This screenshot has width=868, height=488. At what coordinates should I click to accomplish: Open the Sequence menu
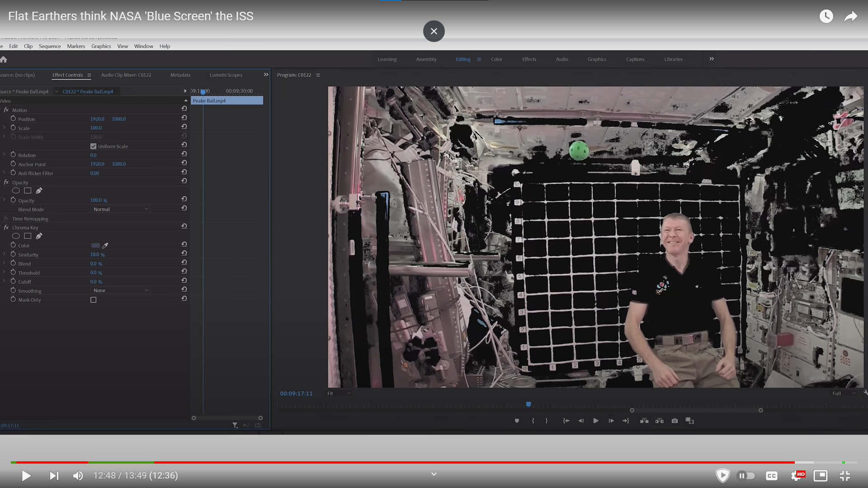(x=50, y=46)
